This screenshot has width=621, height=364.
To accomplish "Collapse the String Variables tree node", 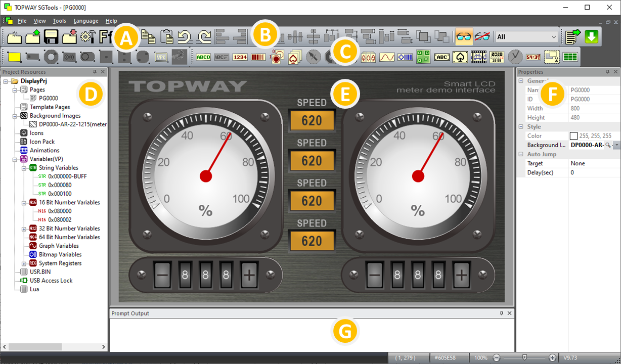I will click(x=24, y=168).
